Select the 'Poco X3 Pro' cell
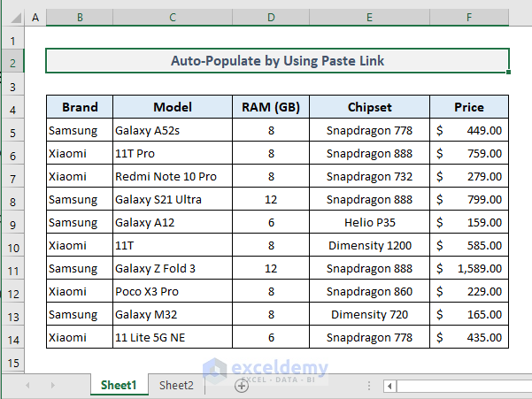Image resolution: width=532 pixels, height=399 pixels. (x=173, y=292)
